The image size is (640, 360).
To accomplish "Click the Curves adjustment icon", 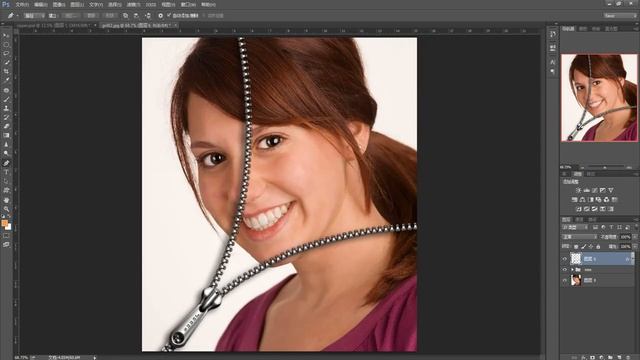I will coord(595,190).
